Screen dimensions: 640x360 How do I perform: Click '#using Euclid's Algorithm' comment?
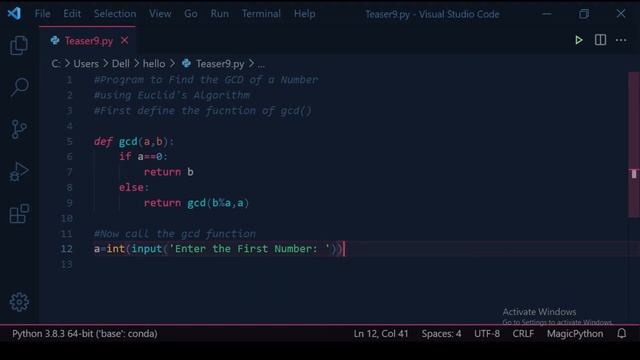pyautogui.click(x=172, y=95)
